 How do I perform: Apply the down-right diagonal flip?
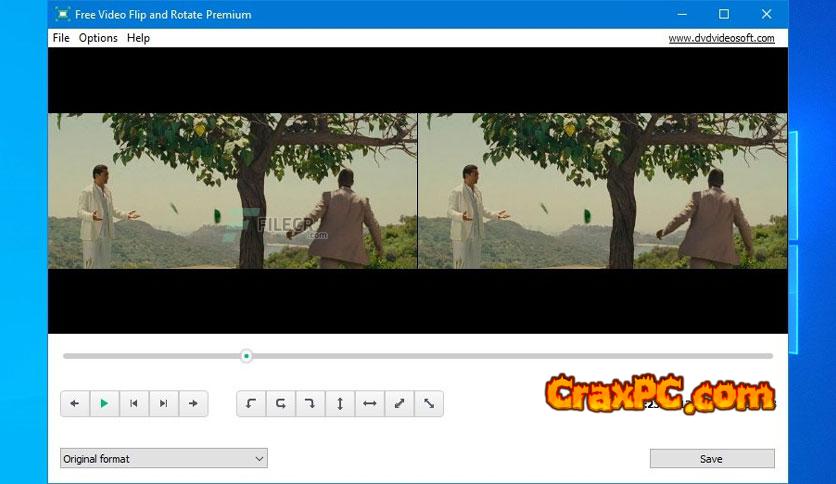[x=428, y=404]
